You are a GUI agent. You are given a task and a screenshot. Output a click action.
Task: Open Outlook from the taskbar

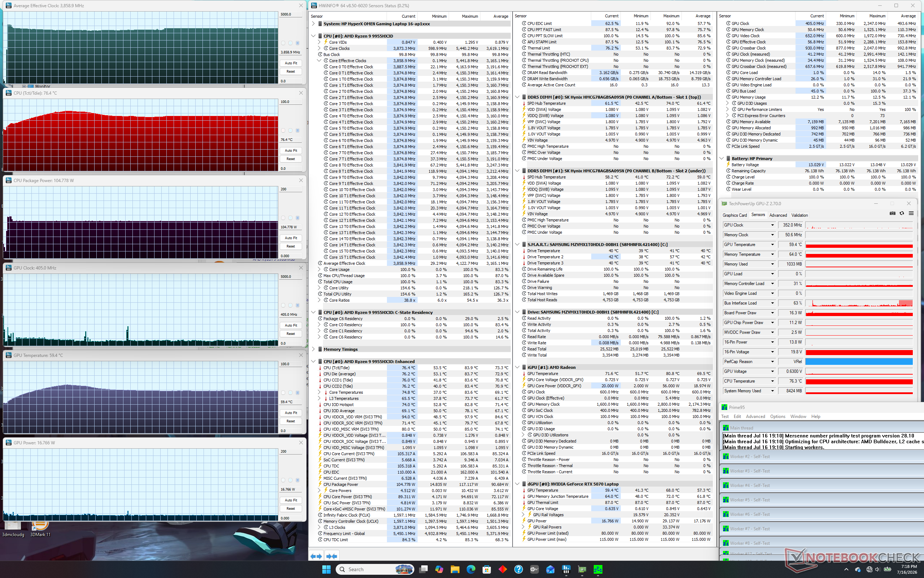click(x=550, y=569)
